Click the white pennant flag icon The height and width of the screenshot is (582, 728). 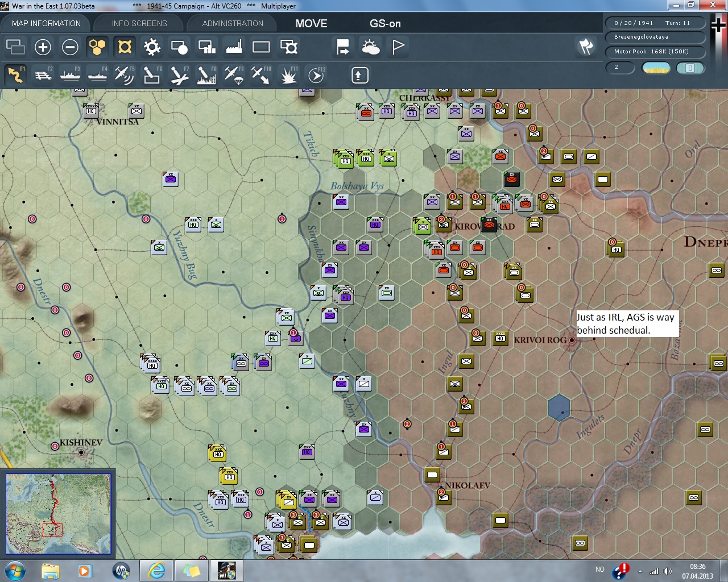(x=398, y=47)
